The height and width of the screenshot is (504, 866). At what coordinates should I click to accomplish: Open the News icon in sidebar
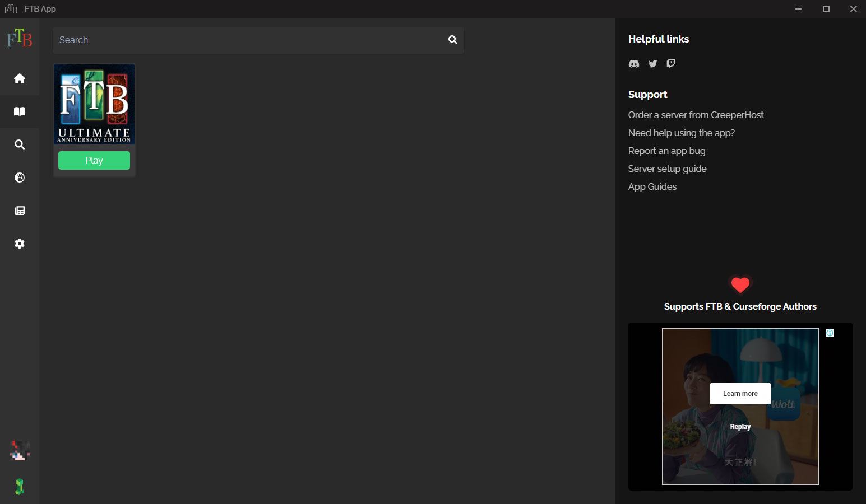(20, 211)
